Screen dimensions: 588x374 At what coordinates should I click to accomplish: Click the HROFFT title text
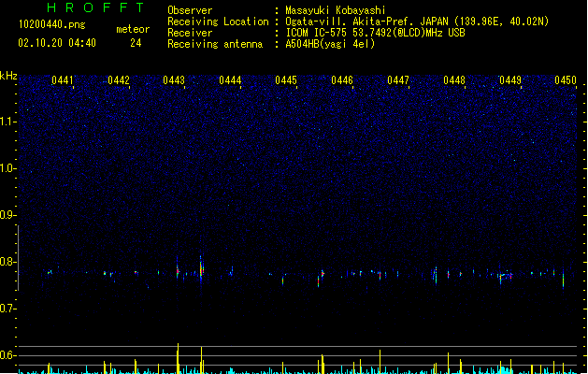click(95, 7)
